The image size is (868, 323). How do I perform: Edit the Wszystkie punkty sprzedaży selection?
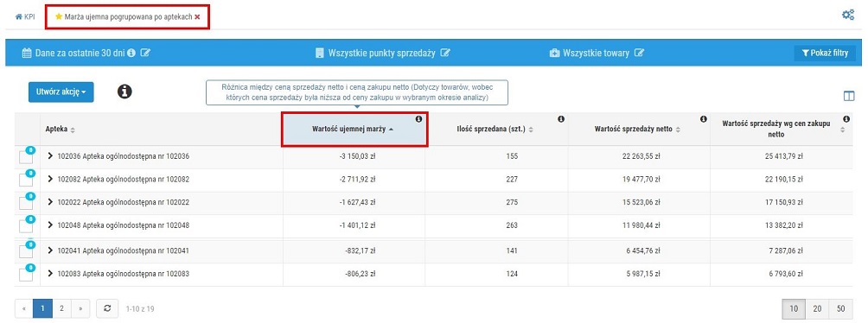(x=445, y=53)
